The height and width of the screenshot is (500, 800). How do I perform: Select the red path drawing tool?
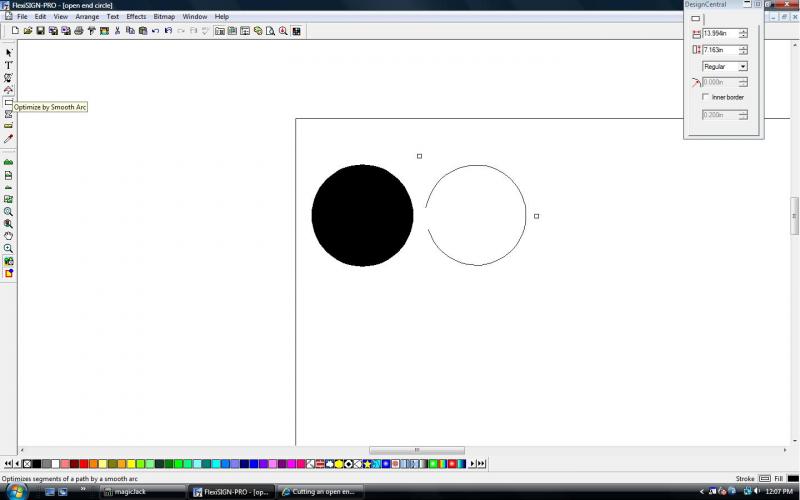click(x=8, y=90)
